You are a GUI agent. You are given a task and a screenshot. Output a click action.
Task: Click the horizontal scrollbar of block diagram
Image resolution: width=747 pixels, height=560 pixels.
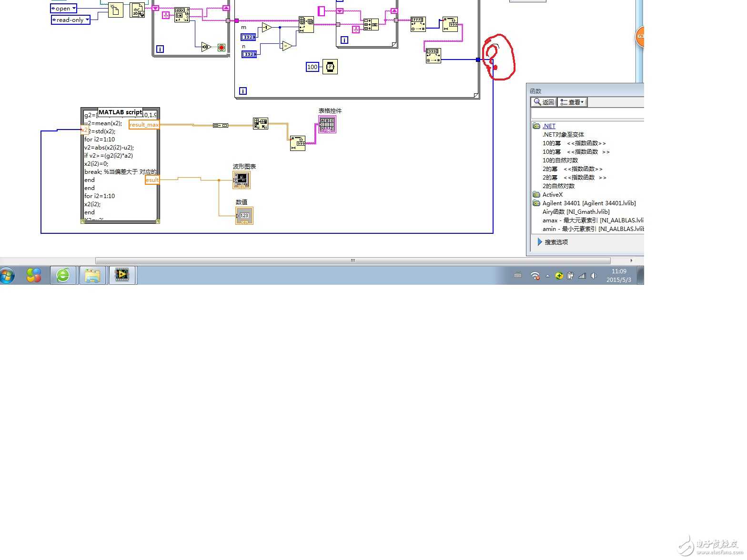353,260
